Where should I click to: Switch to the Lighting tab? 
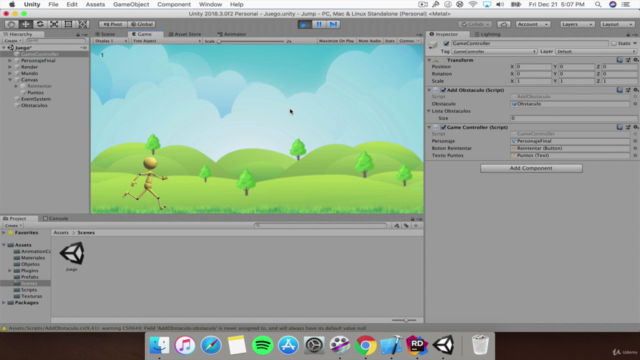pyautogui.click(x=487, y=34)
